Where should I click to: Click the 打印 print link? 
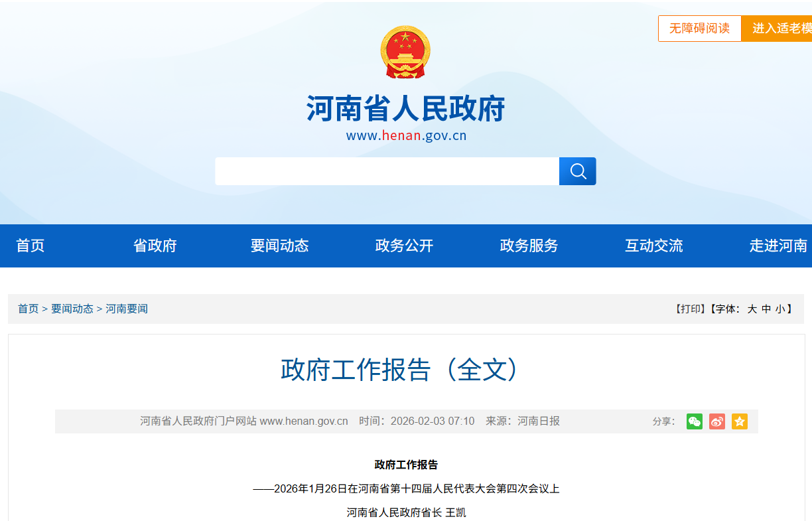pyautogui.click(x=690, y=309)
